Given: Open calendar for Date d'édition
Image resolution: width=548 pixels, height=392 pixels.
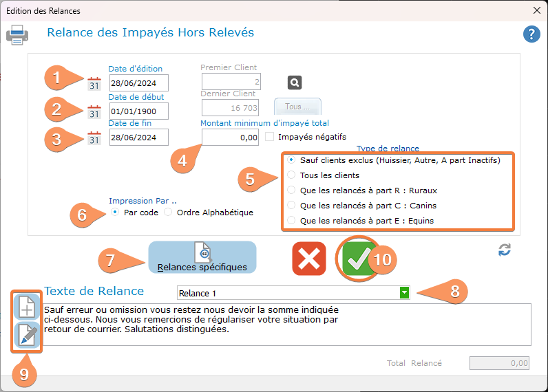Looking at the screenshot, I should tap(94, 84).
